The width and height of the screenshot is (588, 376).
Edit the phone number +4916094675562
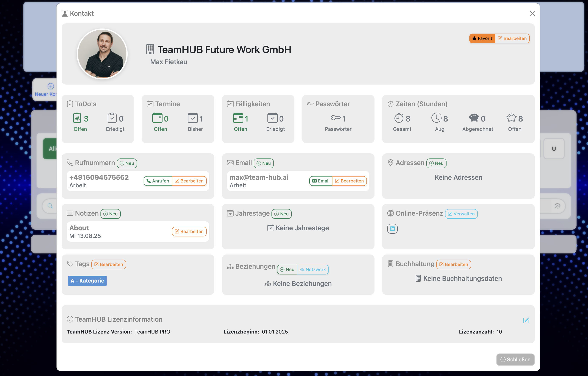coord(189,181)
